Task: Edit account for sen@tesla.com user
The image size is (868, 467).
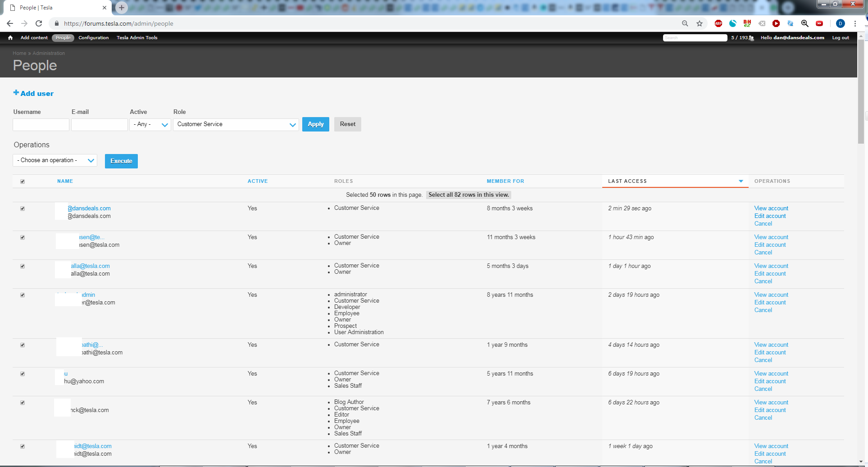Action: (770, 245)
